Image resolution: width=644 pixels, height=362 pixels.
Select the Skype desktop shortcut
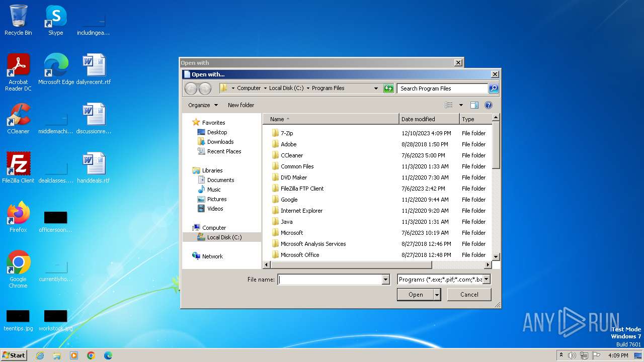click(55, 21)
